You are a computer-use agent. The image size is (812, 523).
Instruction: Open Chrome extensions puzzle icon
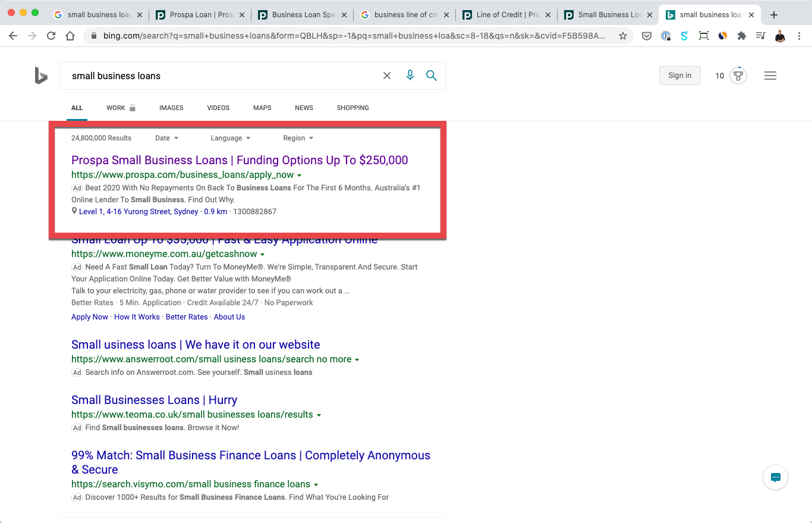[741, 36]
